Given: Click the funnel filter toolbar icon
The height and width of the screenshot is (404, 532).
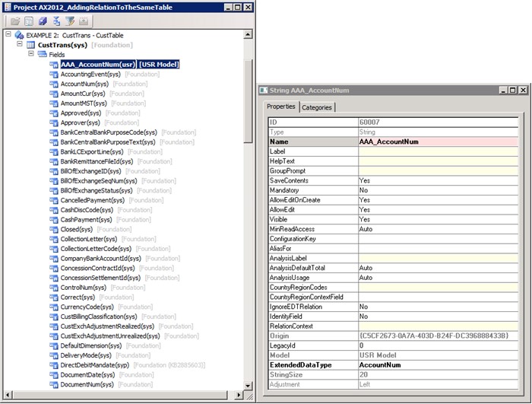Looking at the screenshot, I should pyautogui.click(x=70, y=21).
